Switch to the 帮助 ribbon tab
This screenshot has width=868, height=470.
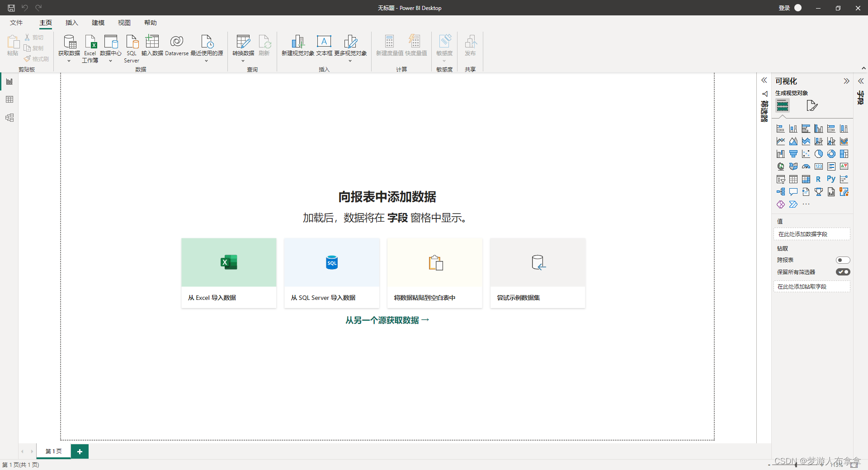tap(151, 23)
